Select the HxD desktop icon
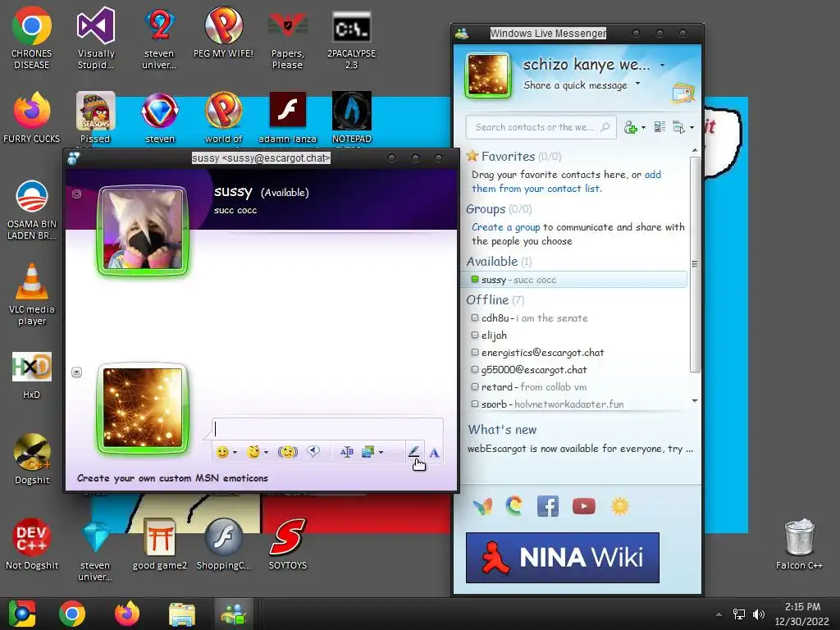 tap(32, 375)
